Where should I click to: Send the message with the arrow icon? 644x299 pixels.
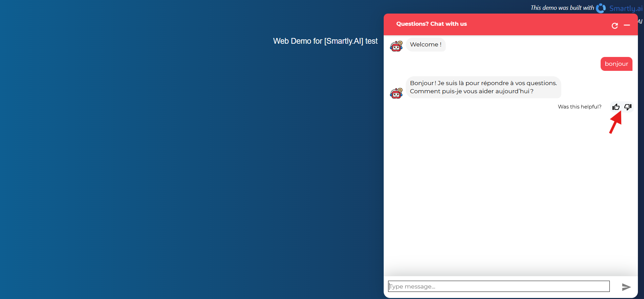pos(626,287)
